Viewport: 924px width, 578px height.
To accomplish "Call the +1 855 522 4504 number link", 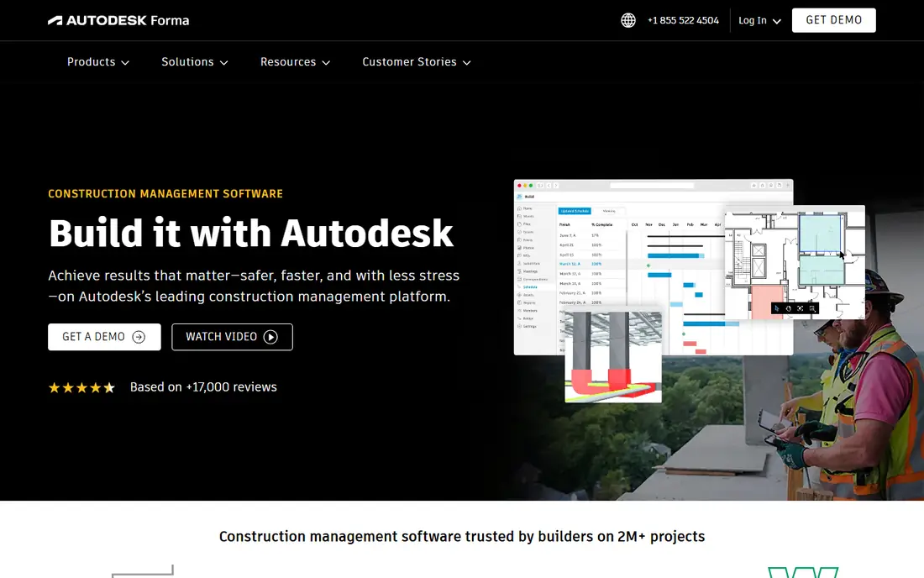I will pyautogui.click(x=683, y=21).
